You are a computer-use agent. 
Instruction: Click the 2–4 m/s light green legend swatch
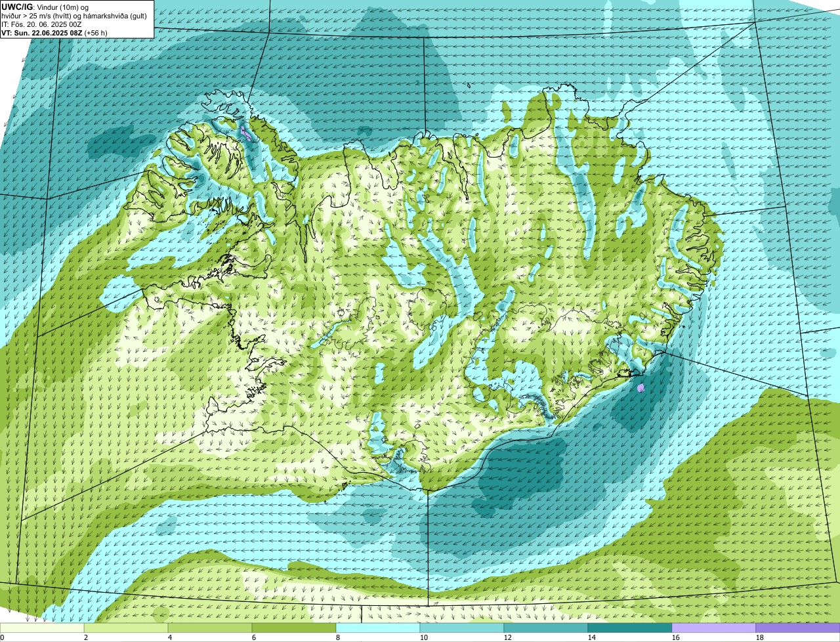point(126,628)
